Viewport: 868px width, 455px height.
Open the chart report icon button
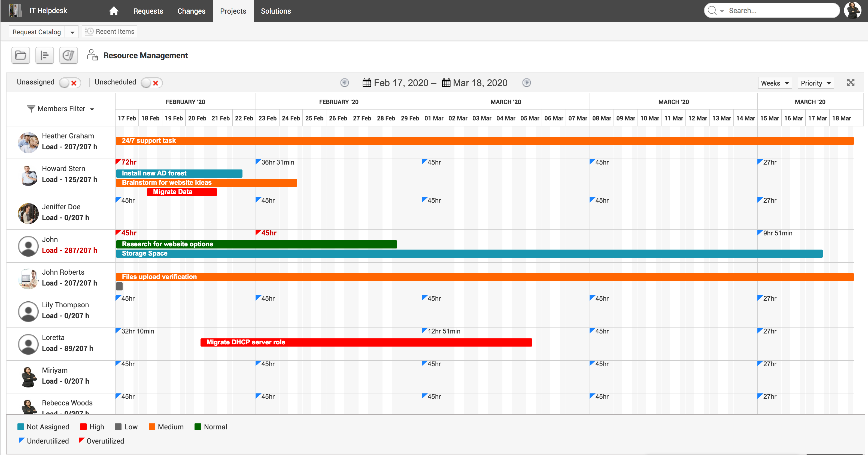pyautogui.click(x=68, y=55)
